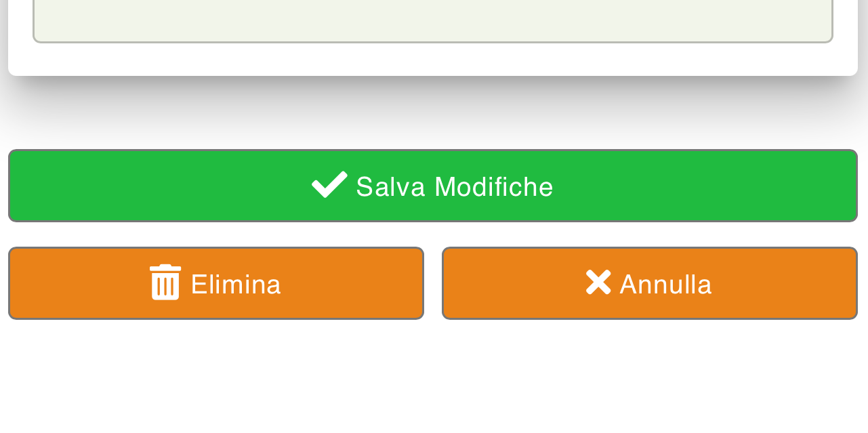This screenshot has height=433, width=868.
Task: Click the Annulla label text
Action: click(665, 284)
